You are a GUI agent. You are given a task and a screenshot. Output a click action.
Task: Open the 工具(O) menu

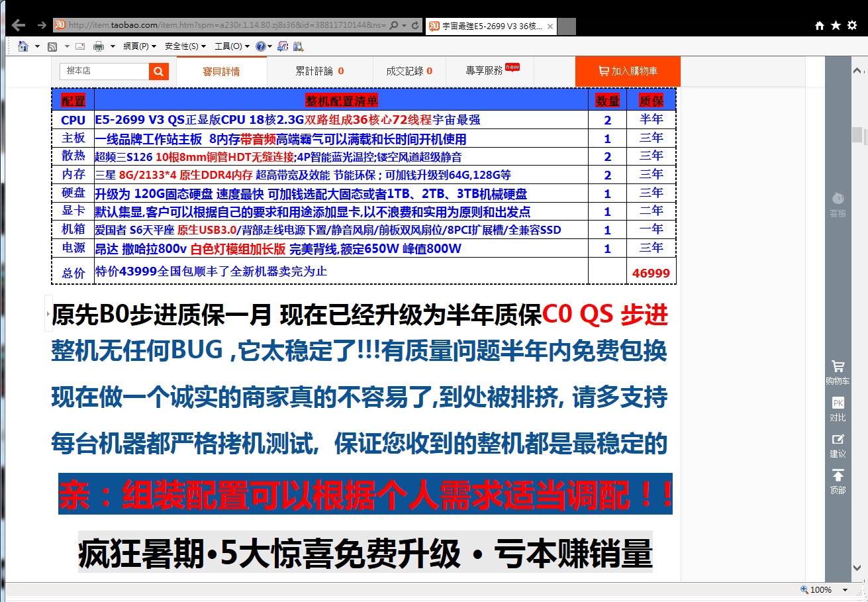pos(232,46)
